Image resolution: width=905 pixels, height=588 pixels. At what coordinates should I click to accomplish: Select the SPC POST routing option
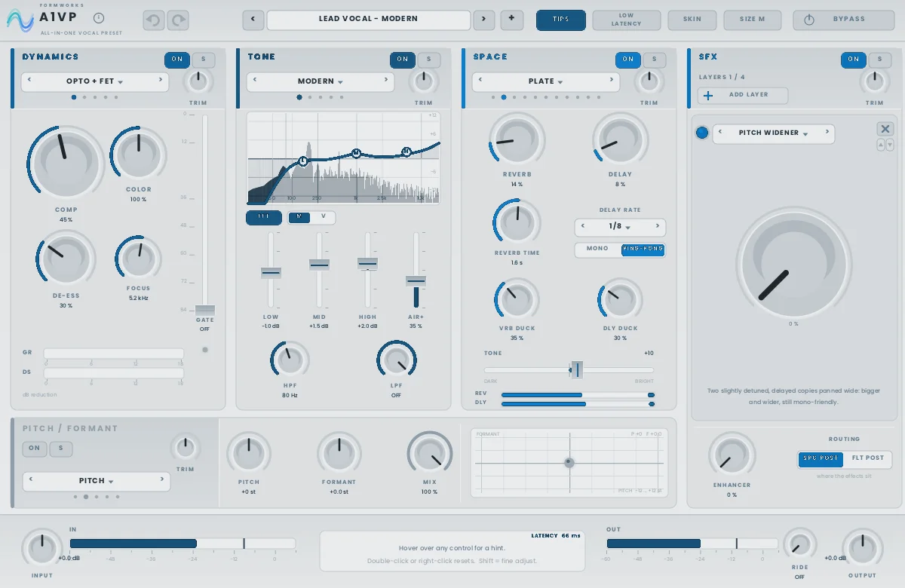pyautogui.click(x=821, y=458)
